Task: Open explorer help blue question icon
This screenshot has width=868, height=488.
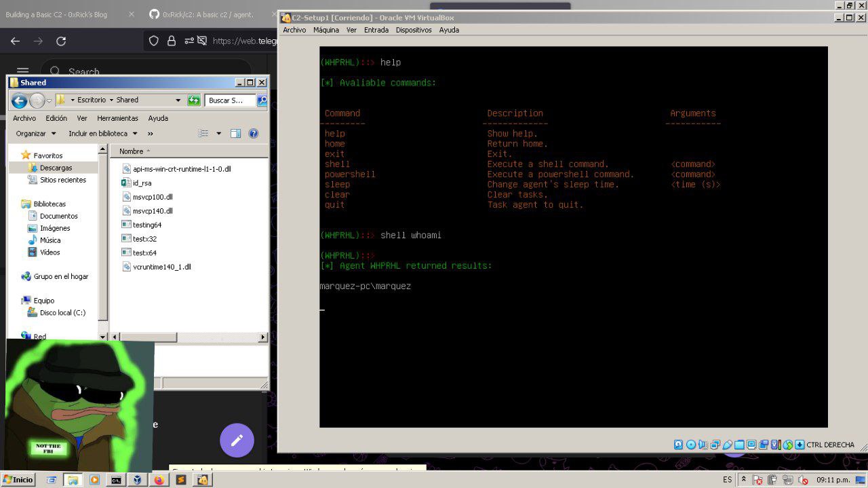Action: coord(254,134)
